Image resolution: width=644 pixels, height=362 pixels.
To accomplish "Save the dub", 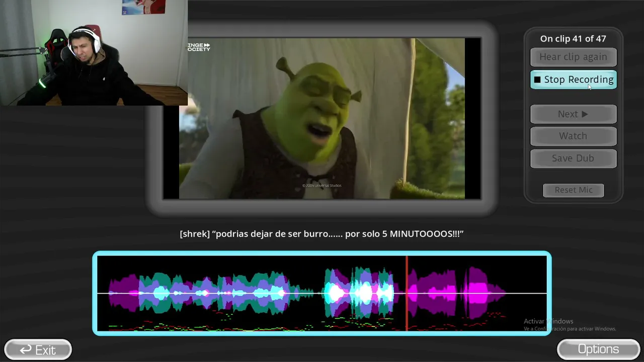I will (573, 158).
